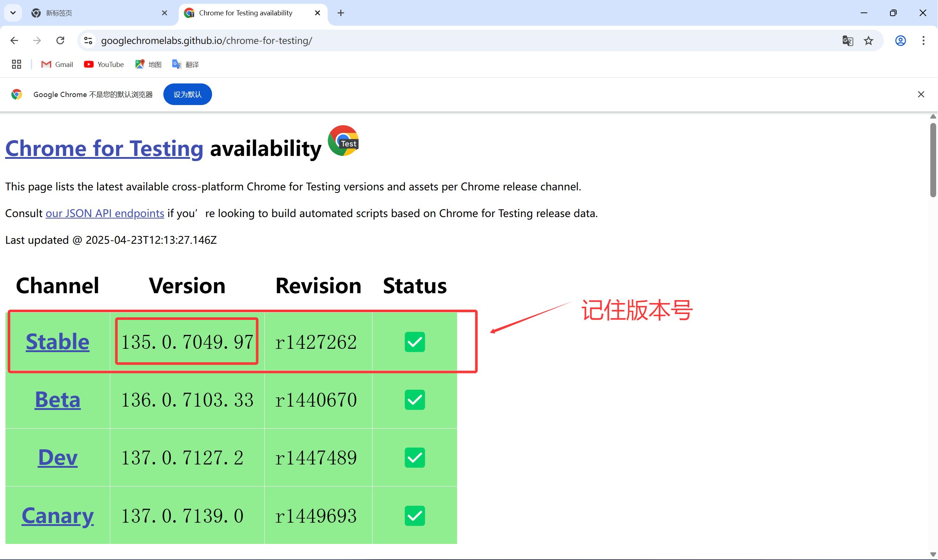Open the our JSON API endpoints link
Viewport: 938px width, 560px height.
pos(105,213)
